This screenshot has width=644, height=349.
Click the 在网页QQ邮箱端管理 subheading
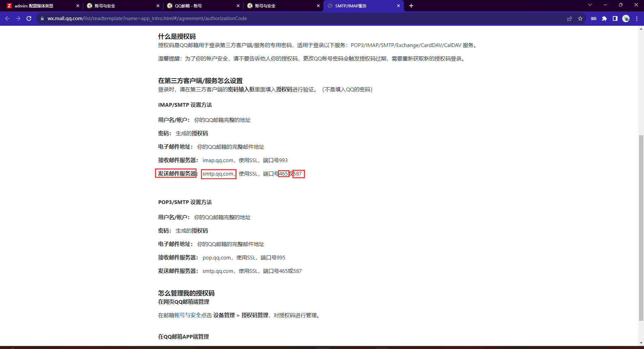point(183,302)
